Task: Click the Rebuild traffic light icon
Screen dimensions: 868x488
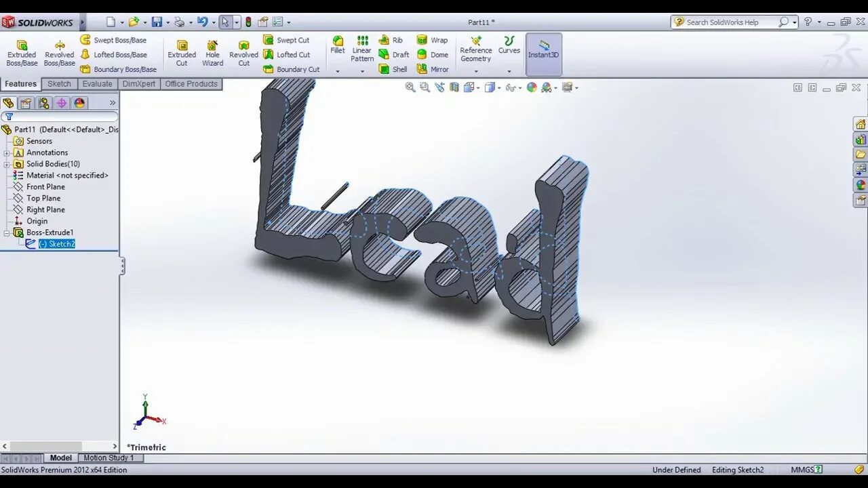Action: pos(248,22)
